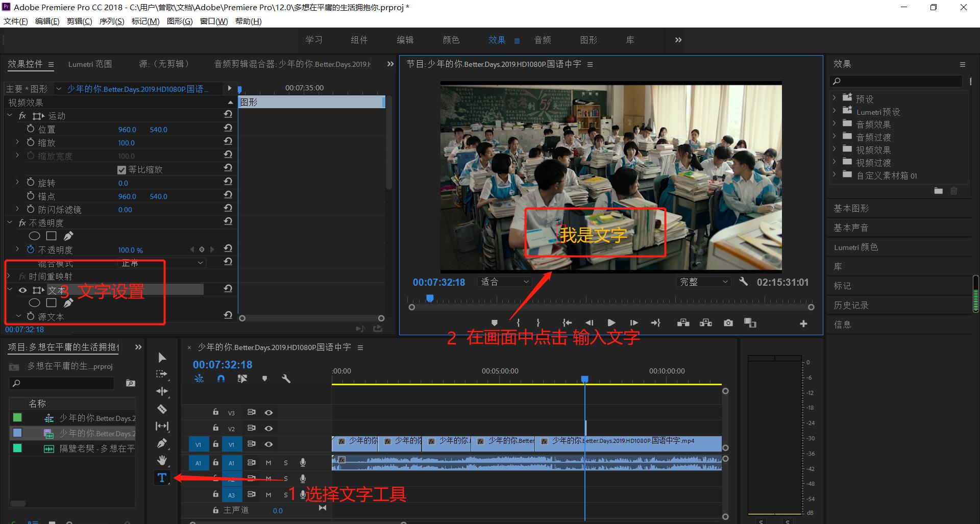Screen dimensions: 980x524
Task: Click the Export Frame camera icon
Action: (x=728, y=323)
